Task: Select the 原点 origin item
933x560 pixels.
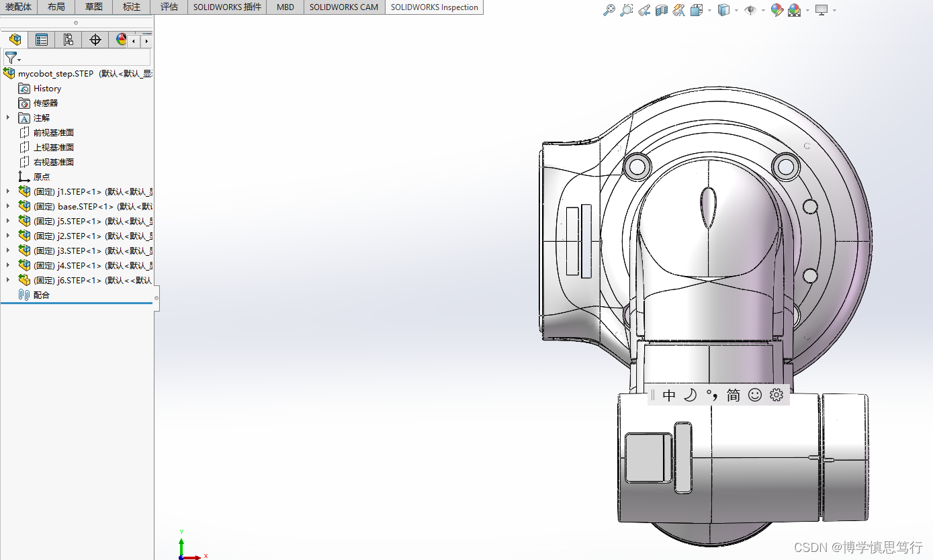Action: (35, 177)
